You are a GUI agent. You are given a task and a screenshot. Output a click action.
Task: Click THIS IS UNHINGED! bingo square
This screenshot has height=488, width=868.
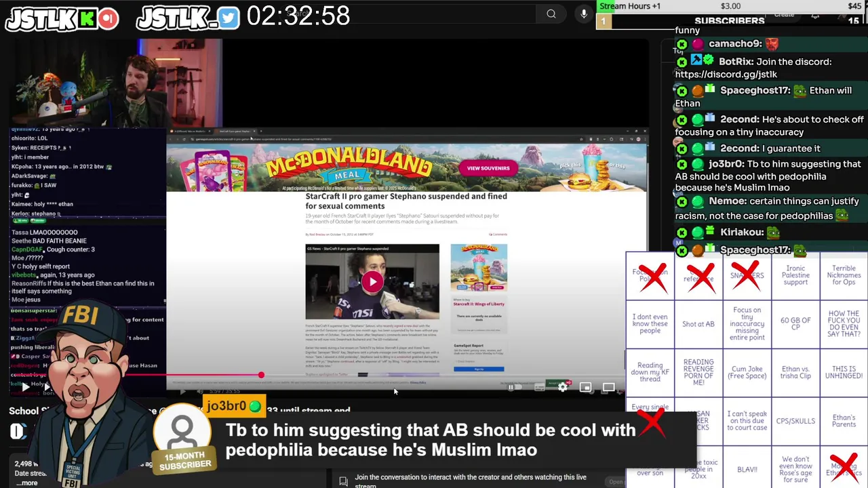(844, 372)
